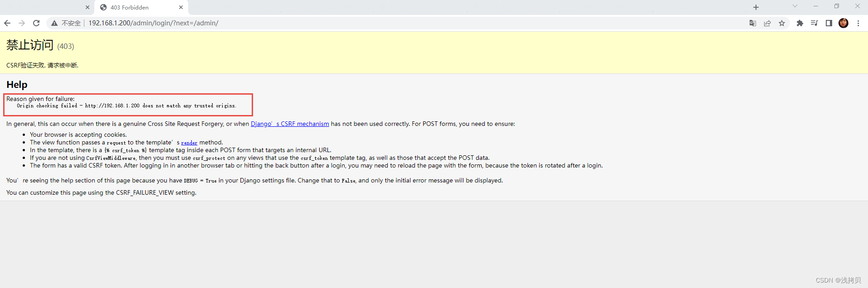
Task: Open the extensions puzzle icon
Action: coord(800,23)
